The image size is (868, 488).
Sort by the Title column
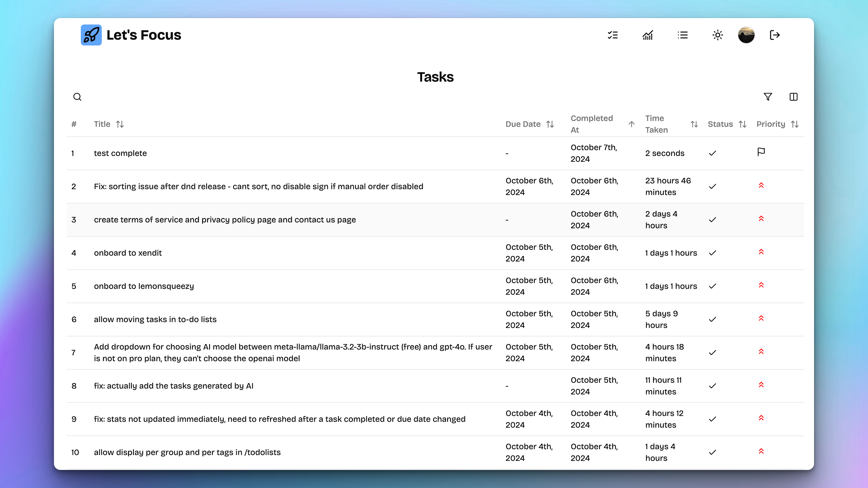point(120,124)
